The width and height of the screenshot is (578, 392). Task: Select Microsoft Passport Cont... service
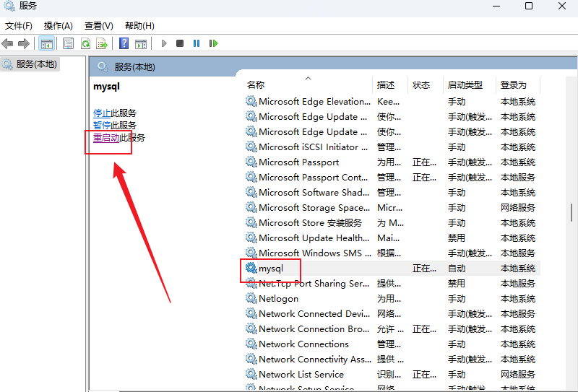pos(392,177)
